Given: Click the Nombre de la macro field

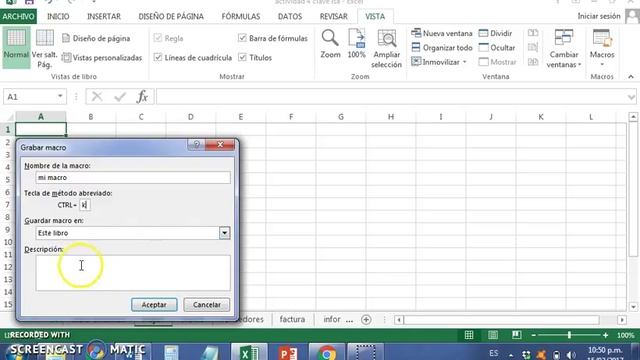Looking at the screenshot, I should [x=133, y=178].
